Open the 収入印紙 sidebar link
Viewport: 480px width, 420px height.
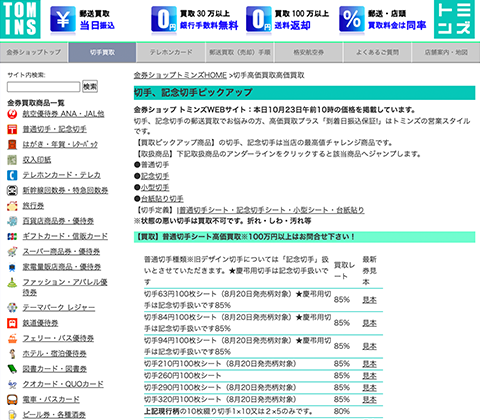click(x=37, y=160)
